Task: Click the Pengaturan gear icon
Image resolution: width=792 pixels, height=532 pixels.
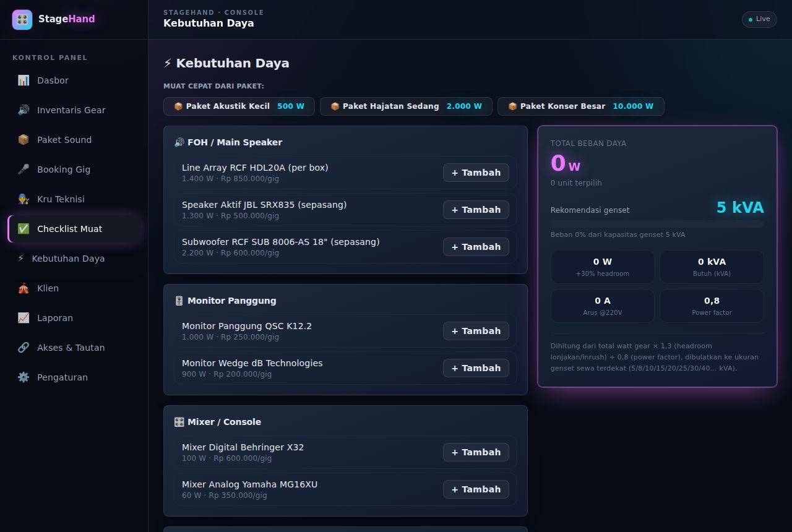Action: [24, 377]
